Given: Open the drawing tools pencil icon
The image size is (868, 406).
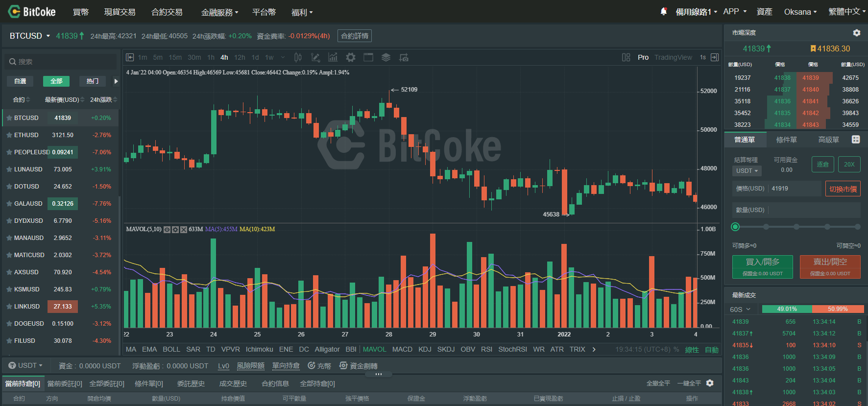Looking at the screenshot, I should click(x=315, y=57).
